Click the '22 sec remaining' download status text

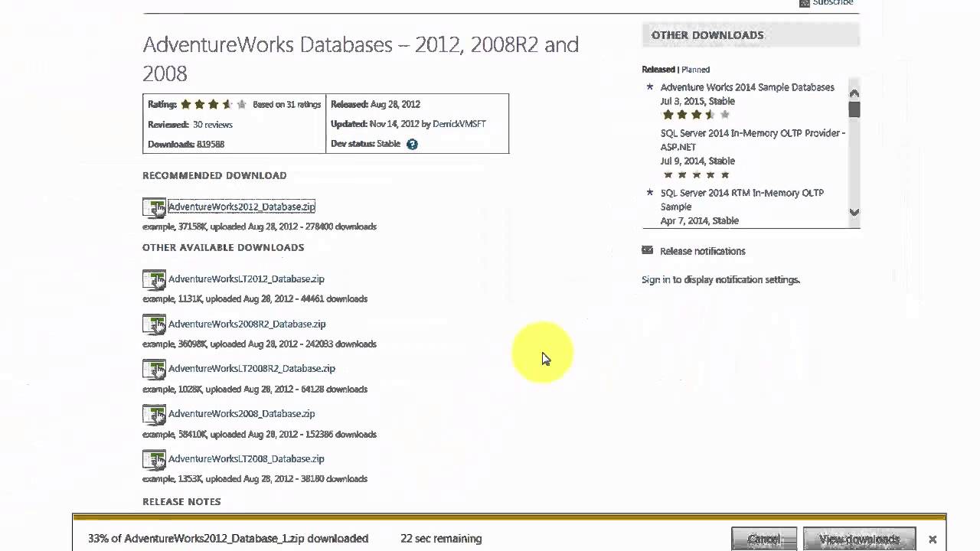(441, 539)
